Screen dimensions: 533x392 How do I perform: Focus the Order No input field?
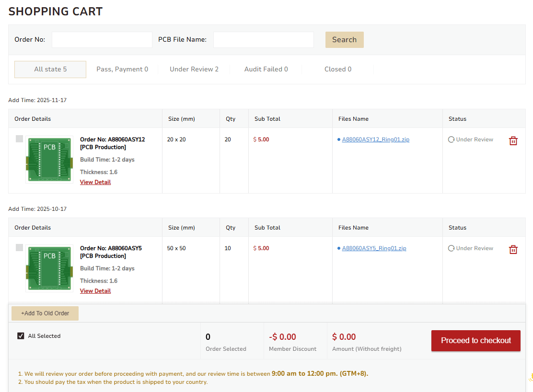click(x=102, y=40)
